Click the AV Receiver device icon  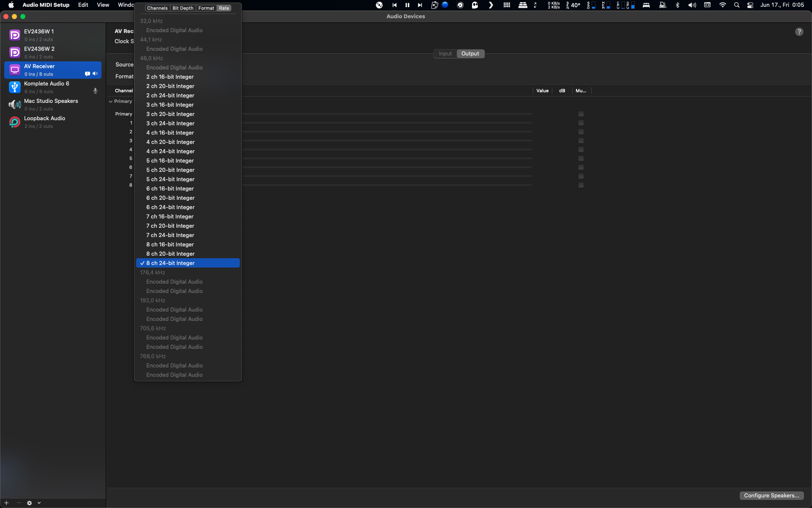pyautogui.click(x=15, y=70)
